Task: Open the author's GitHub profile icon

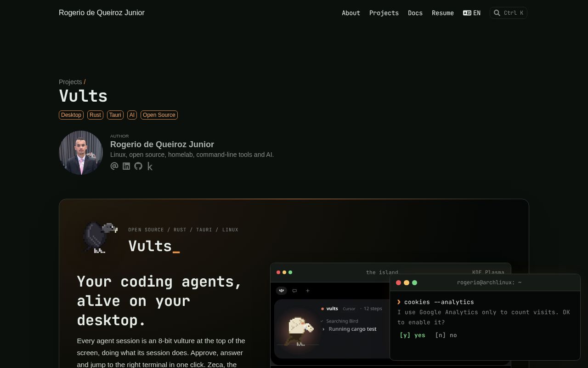Action: (138, 166)
